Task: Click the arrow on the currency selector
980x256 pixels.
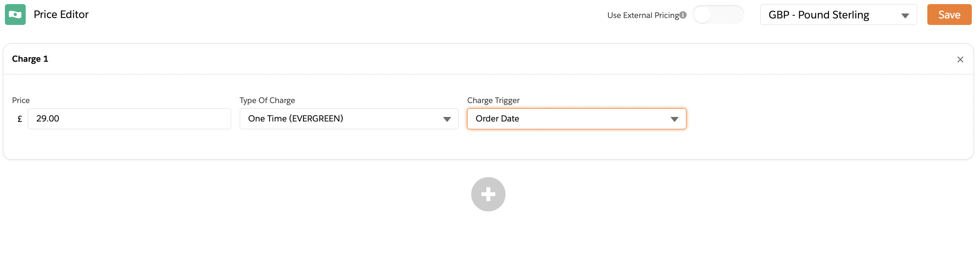Action: click(x=905, y=16)
